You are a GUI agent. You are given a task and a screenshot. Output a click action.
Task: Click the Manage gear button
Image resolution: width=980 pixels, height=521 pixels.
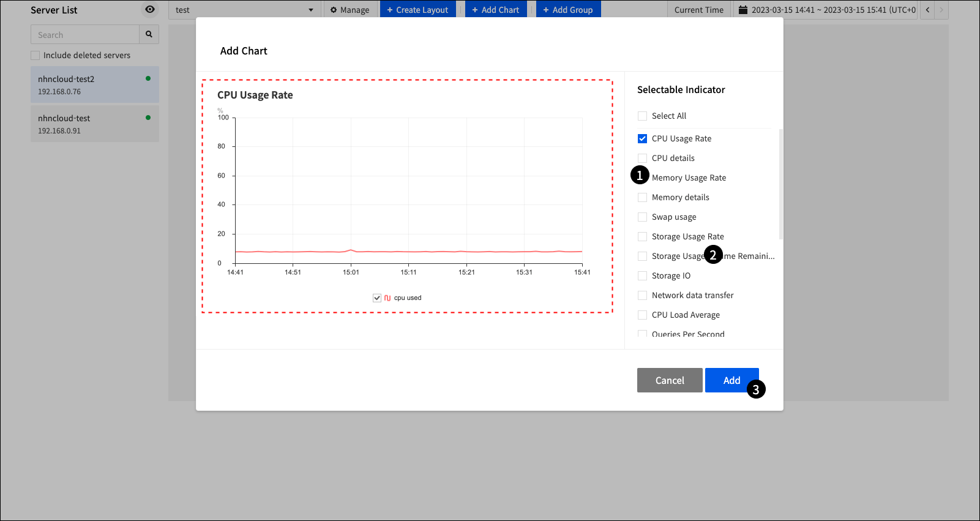coord(350,10)
